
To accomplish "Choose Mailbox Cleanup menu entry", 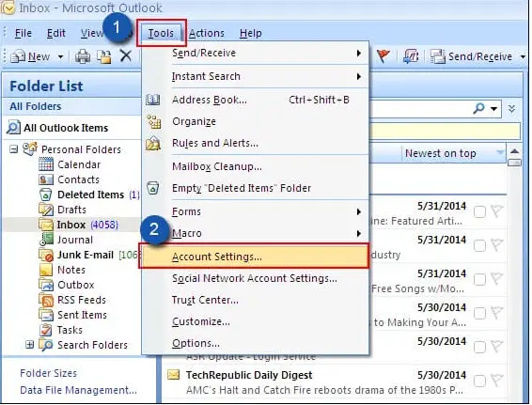I will pyautogui.click(x=255, y=166).
